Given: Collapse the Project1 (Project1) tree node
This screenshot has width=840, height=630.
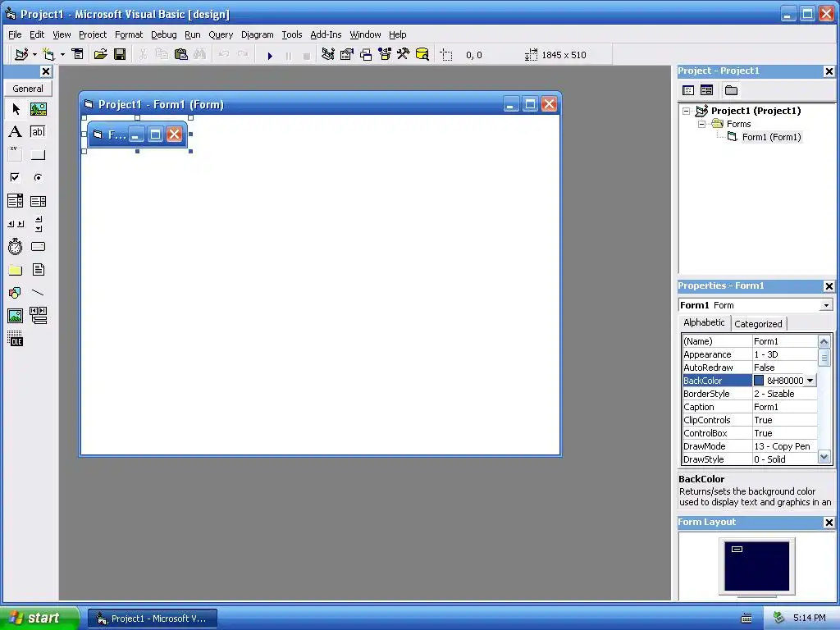Looking at the screenshot, I should 687,111.
